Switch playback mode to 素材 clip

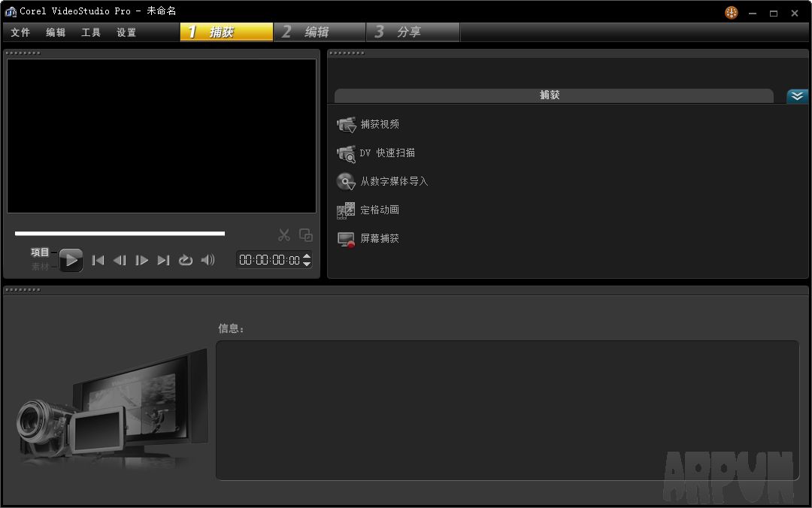(39, 265)
